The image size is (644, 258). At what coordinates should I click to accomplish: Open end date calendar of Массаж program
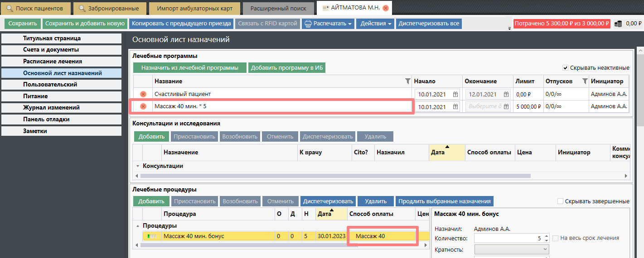(506, 107)
